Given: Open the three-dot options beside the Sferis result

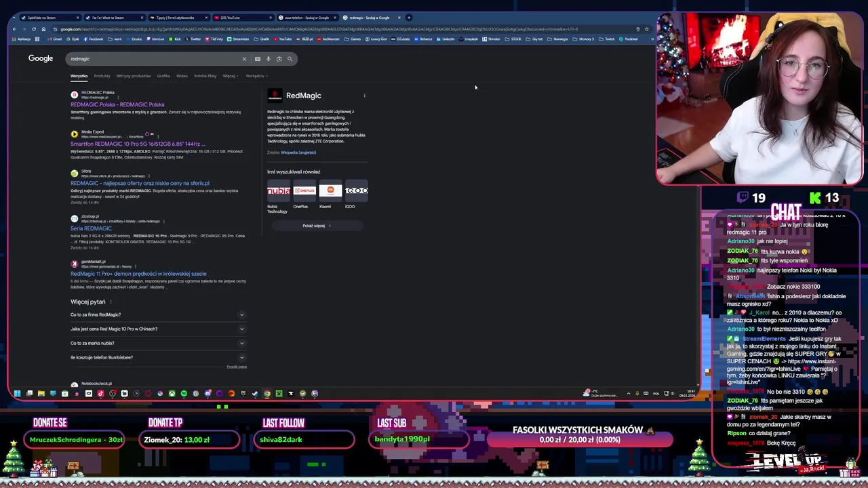Looking at the screenshot, I should coord(148,176).
